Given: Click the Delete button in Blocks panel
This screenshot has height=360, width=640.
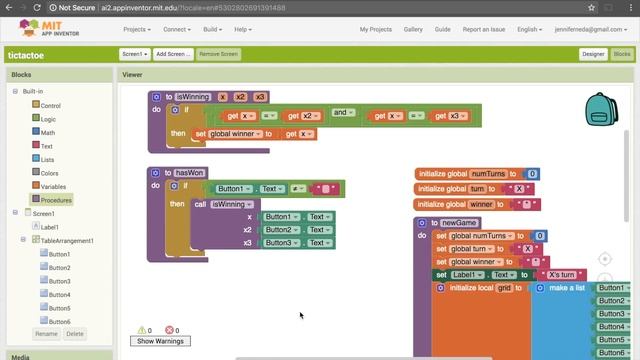Looking at the screenshot, I should [x=75, y=334].
